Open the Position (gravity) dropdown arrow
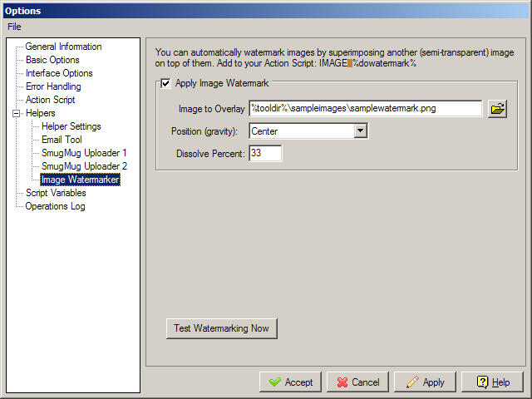This screenshot has width=532, height=399. 360,131
